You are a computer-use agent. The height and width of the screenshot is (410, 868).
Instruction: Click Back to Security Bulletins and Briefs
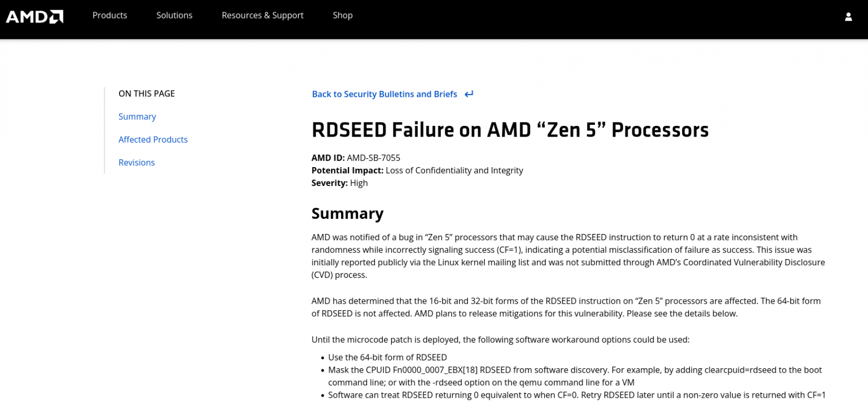(x=384, y=94)
